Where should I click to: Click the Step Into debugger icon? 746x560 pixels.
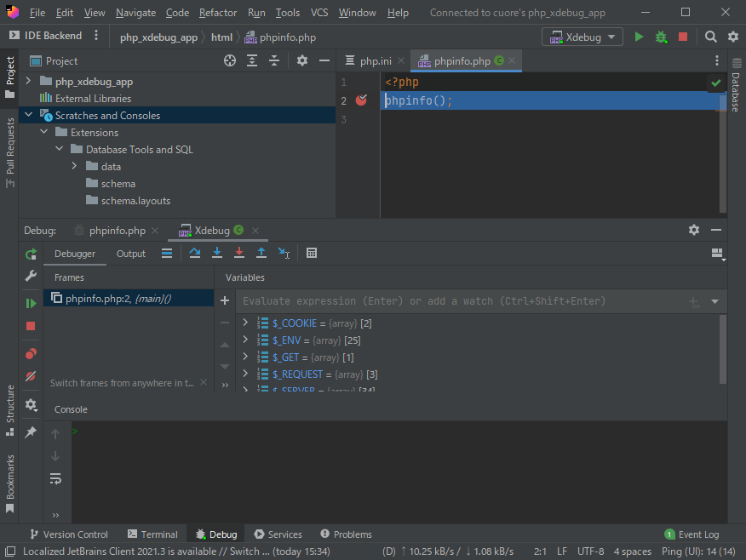click(x=217, y=254)
